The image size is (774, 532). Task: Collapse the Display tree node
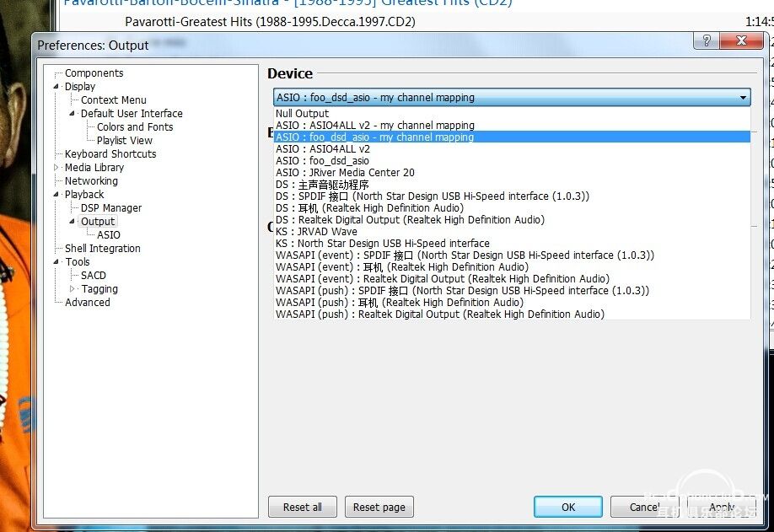pyautogui.click(x=56, y=86)
